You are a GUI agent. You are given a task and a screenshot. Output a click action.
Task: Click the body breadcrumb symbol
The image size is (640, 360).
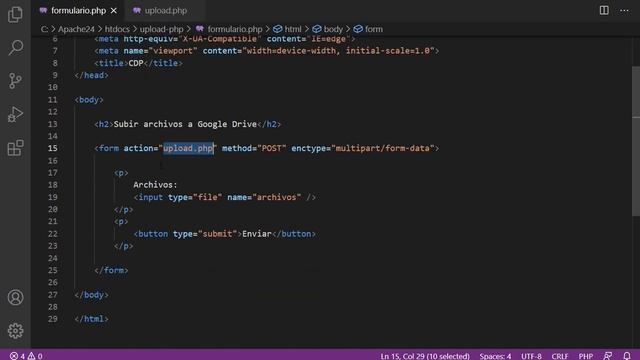click(328, 29)
